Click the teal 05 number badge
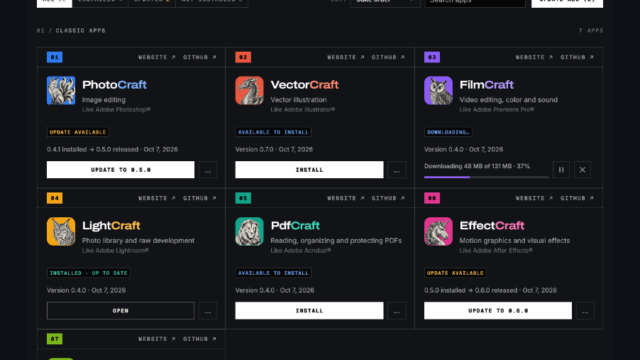Screen dimensions: 640x360 243,198
